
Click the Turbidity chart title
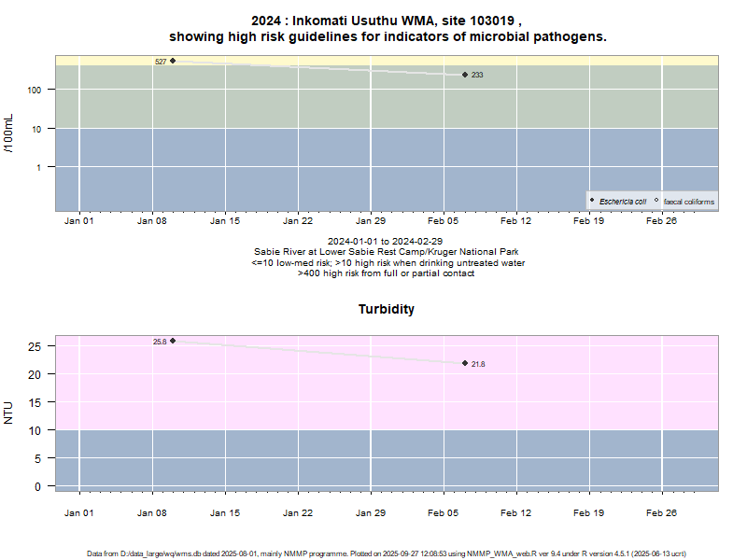(387, 309)
